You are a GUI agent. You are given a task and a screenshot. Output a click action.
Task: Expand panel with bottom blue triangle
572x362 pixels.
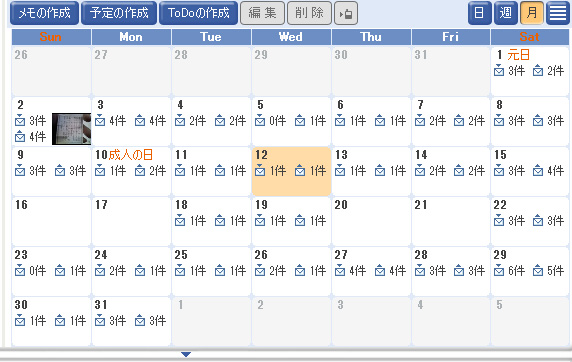(x=186, y=354)
